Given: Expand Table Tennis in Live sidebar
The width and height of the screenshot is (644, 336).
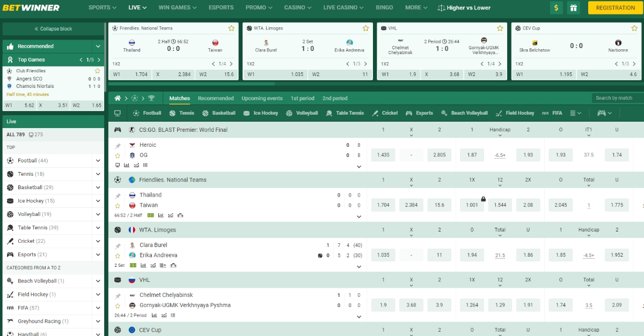Looking at the screenshot, I should tap(98, 227).
